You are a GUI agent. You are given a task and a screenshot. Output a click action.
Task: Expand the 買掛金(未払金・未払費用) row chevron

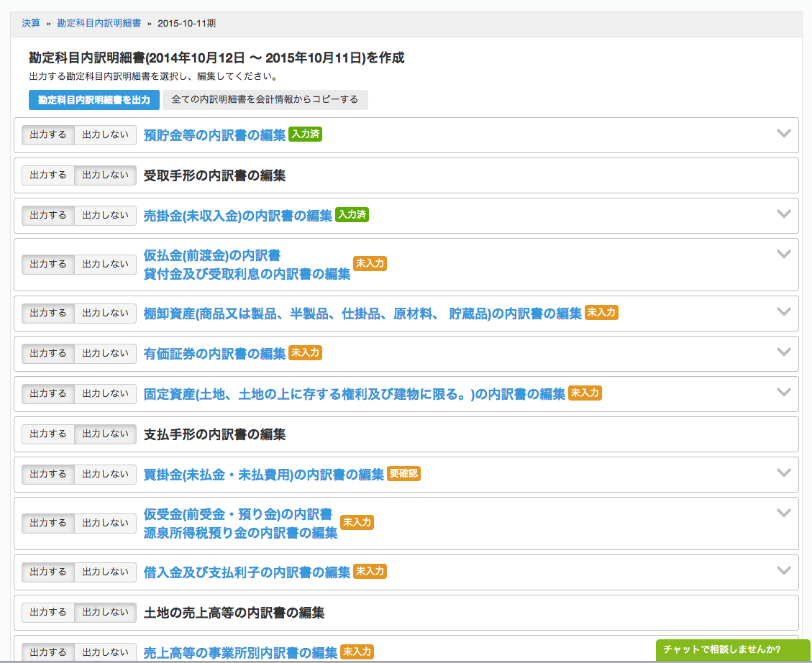click(783, 473)
